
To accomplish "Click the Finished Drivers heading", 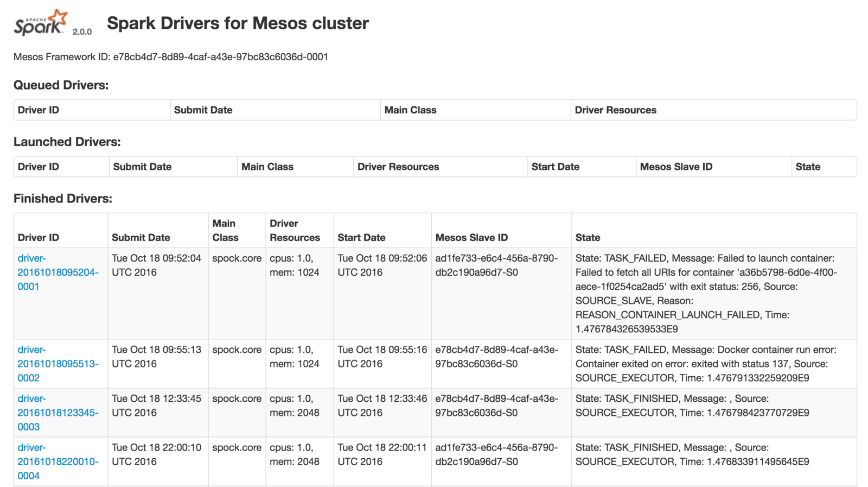I will (x=63, y=199).
